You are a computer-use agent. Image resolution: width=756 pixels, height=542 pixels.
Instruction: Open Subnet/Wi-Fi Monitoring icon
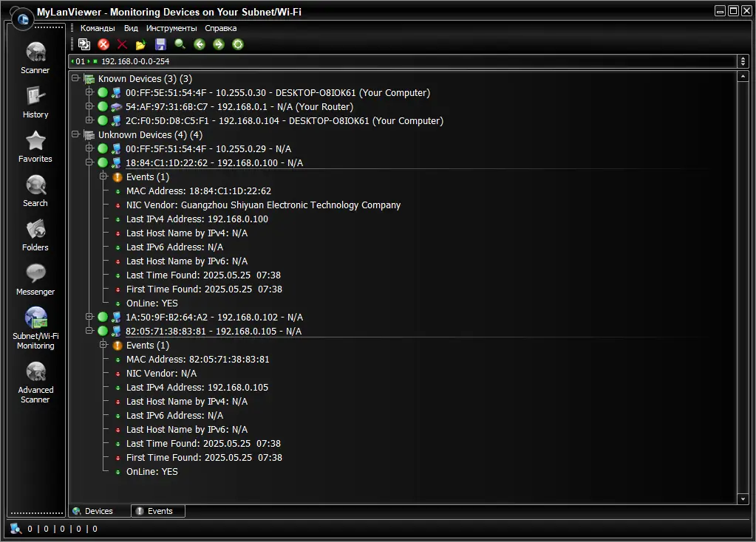(35, 318)
